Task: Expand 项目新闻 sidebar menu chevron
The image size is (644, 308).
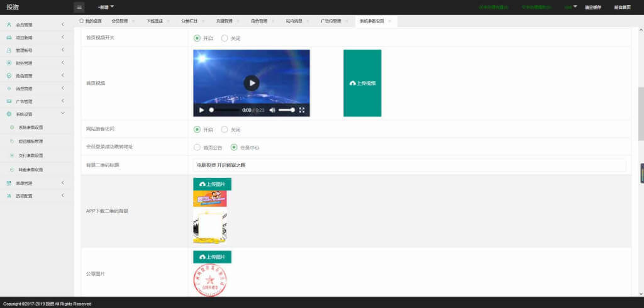Action: pos(63,37)
